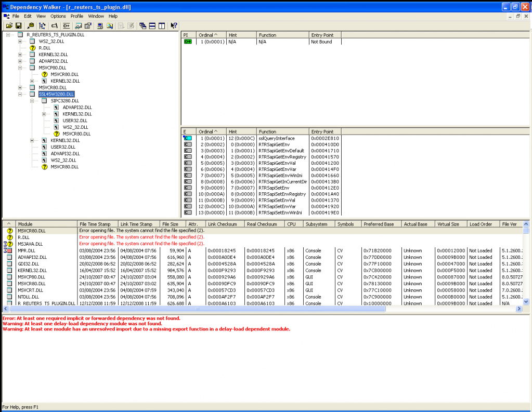The image size is (532, 412).
Task: Open the Options menu
Action: point(58,16)
